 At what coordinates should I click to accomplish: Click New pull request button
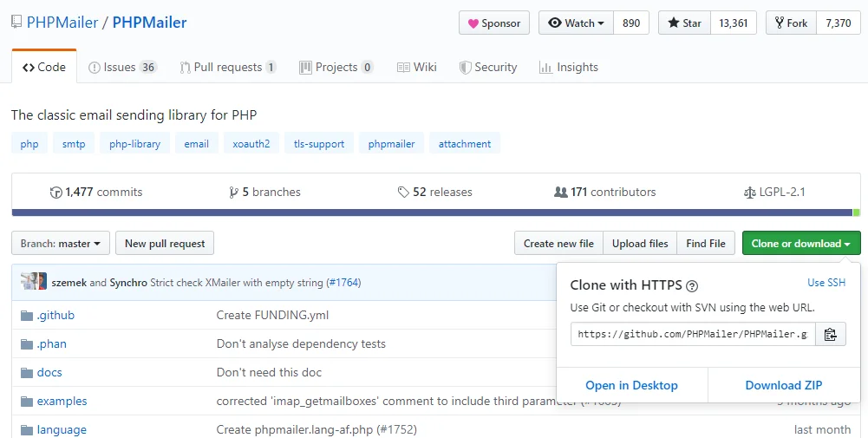165,244
